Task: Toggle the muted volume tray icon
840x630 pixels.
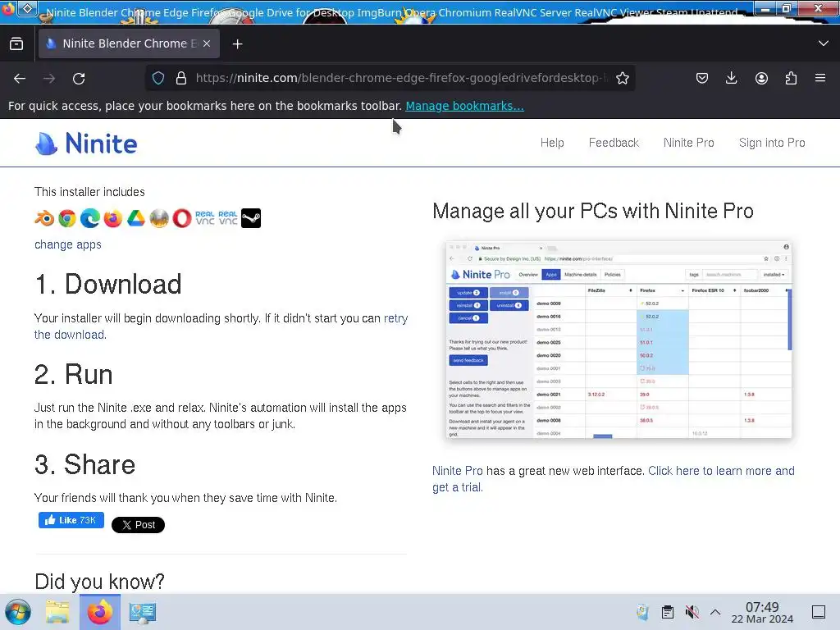Action: click(x=692, y=612)
